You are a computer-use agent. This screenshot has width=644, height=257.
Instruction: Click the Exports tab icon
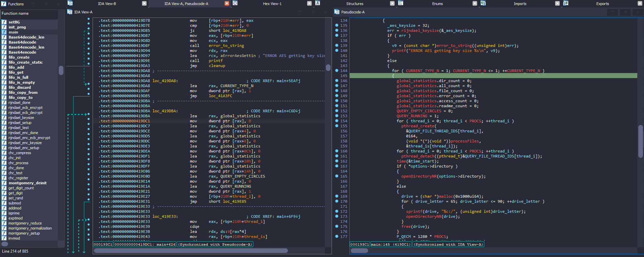pyautogui.click(x=566, y=3)
